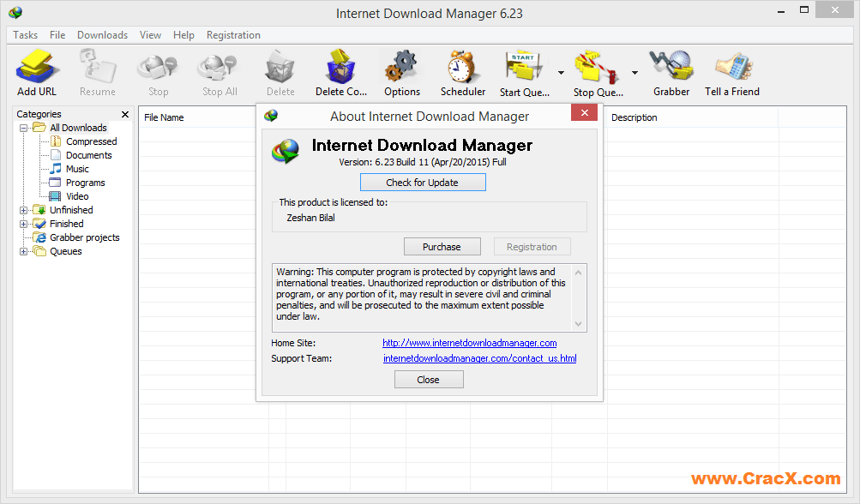Click the 'Zeshan Bilal' licensee name
This screenshot has width=860, height=504.
pos(311,218)
